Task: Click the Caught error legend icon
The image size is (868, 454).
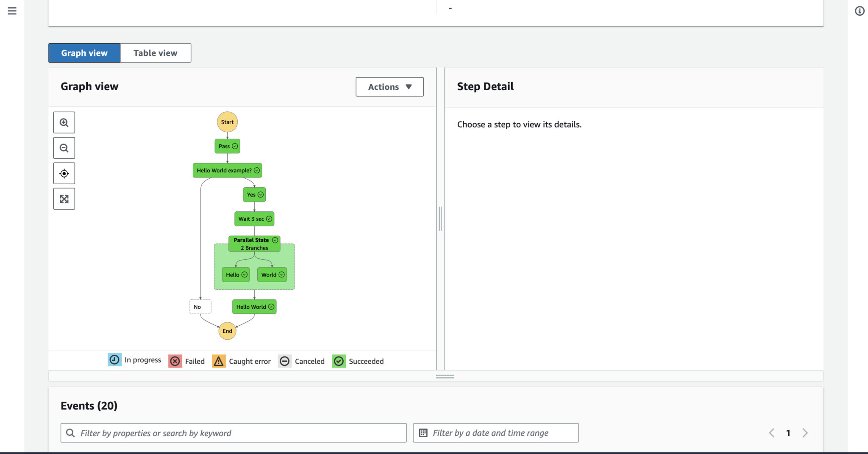Action: click(x=219, y=361)
